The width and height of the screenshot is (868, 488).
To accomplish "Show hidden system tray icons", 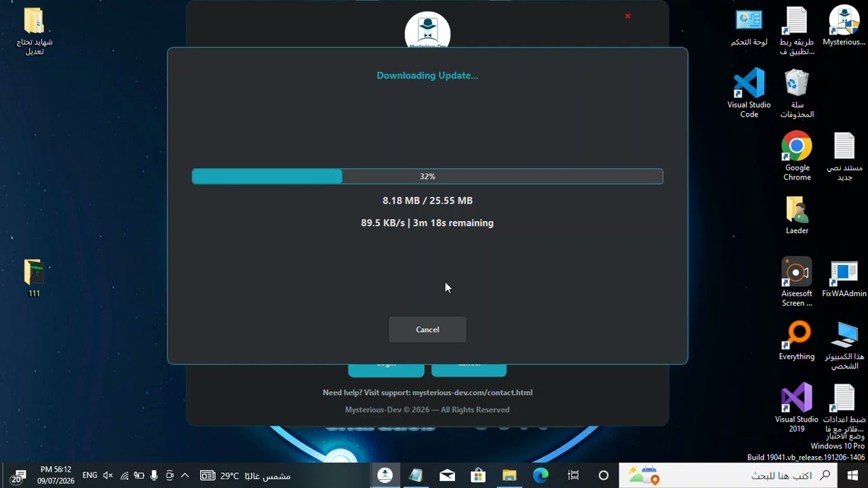I will [x=184, y=476].
